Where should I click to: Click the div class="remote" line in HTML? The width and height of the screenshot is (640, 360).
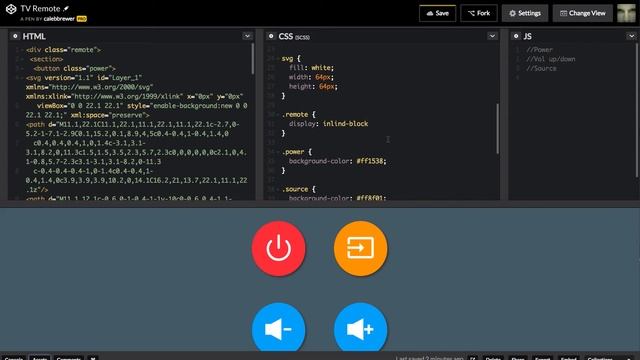[x=63, y=50]
